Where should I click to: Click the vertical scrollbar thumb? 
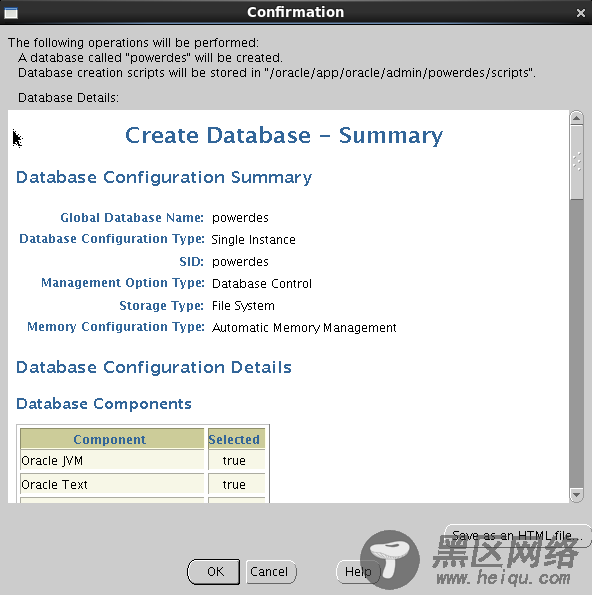coord(576,162)
